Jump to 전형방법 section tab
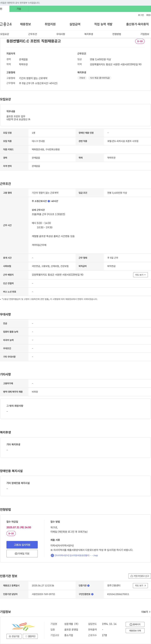Image resolution: width=151 pixels, height=644 pixels. tap(117, 34)
